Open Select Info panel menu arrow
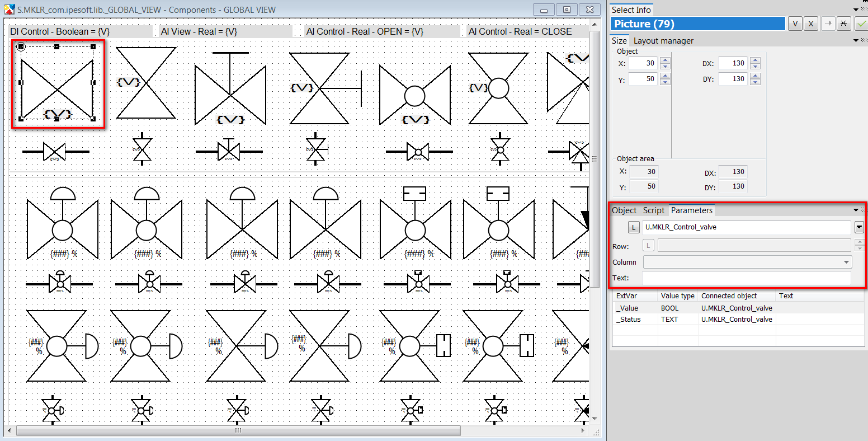868x441 pixels. 856,10
